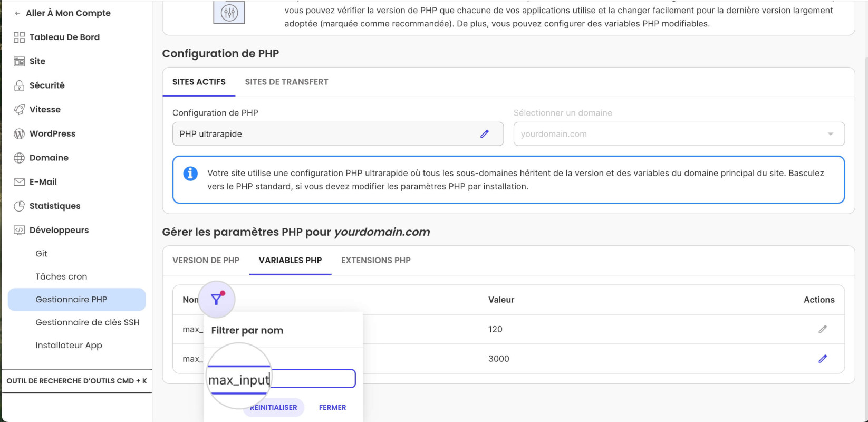This screenshot has width=868, height=422.
Task: Open the Outil de recherche d'outils CMD + K
Action: [x=76, y=381]
